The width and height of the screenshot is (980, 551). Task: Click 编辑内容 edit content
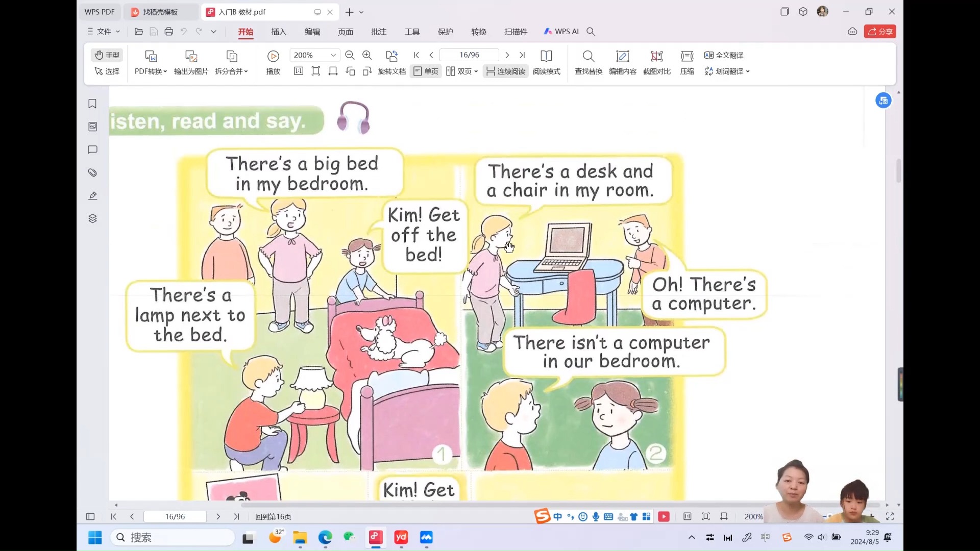pos(623,63)
